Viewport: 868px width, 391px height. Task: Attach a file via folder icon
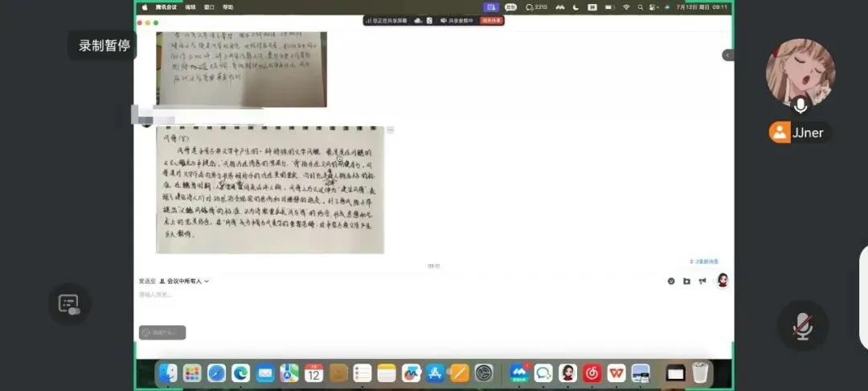pyautogui.click(x=686, y=282)
